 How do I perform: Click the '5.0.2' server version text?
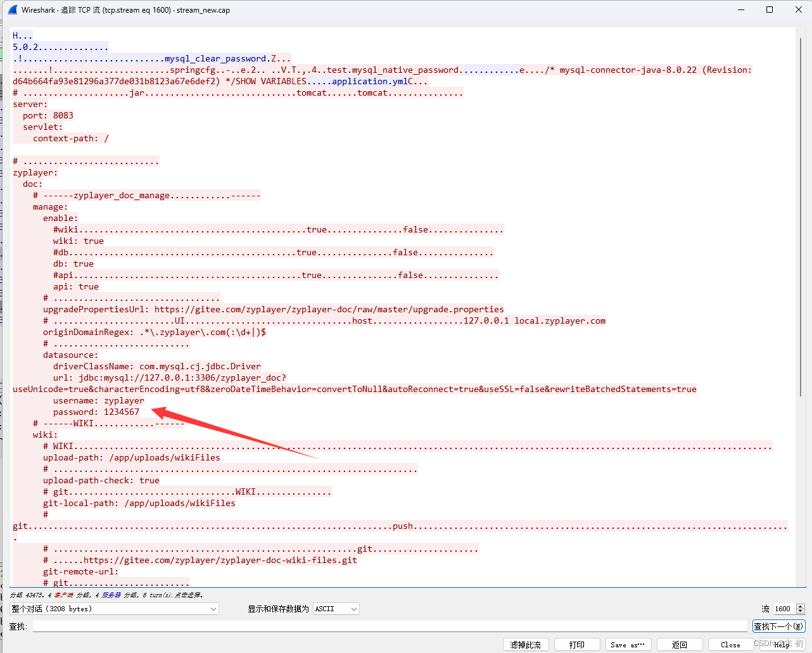(25, 47)
